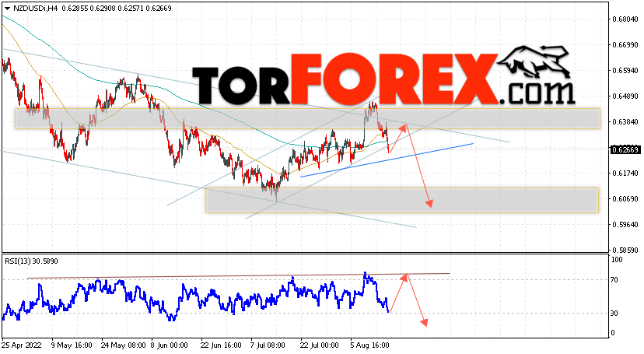Click the 8 Jun 00:00 date label
Viewport: 644px width, 354px height.
(x=170, y=345)
